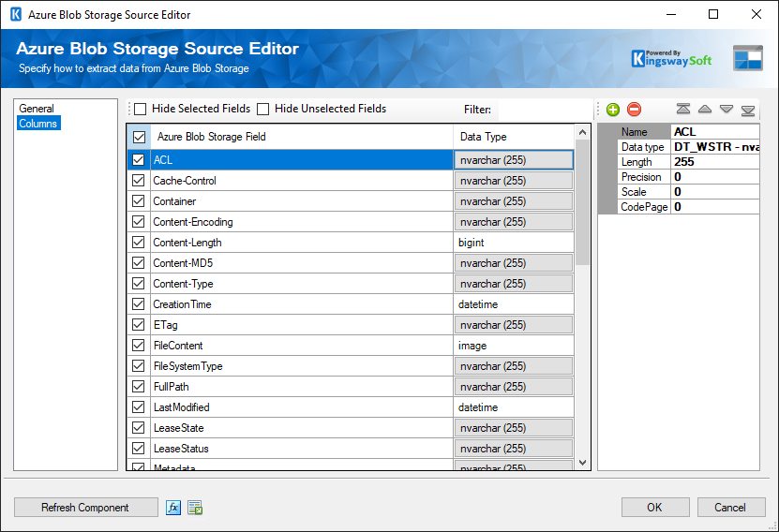This screenshot has height=532, width=779.
Task: Uncheck the CreationTime checkbox
Action: tap(138, 304)
